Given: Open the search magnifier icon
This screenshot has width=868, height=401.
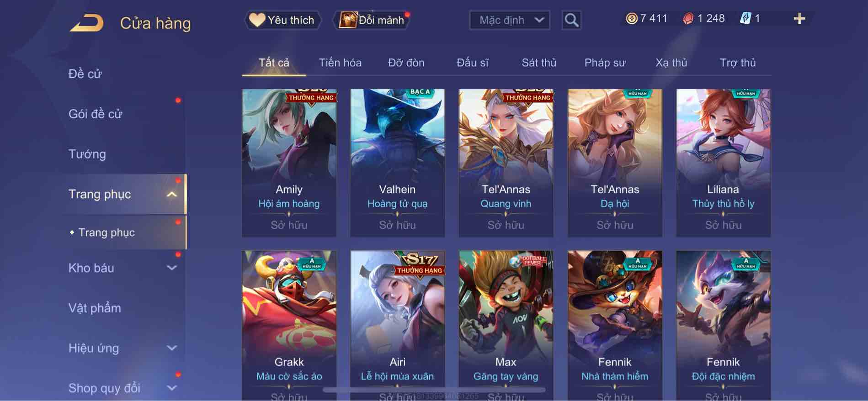Looking at the screenshot, I should click(571, 20).
